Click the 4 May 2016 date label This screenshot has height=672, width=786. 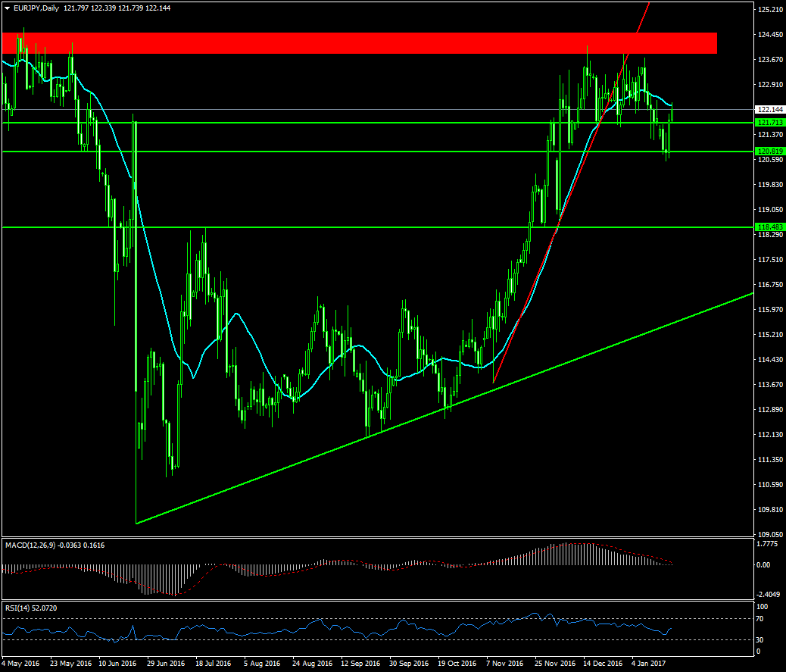coord(22,664)
